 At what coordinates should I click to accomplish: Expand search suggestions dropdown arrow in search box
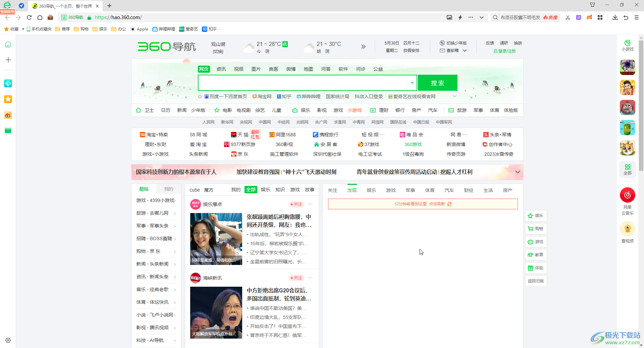pos(412,83)
